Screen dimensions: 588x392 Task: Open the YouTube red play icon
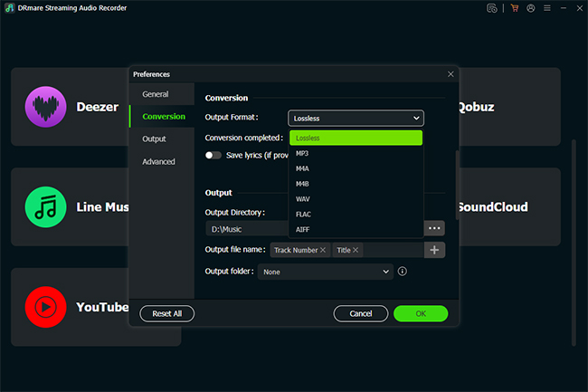pyautogui.click(x=46, y=307)
